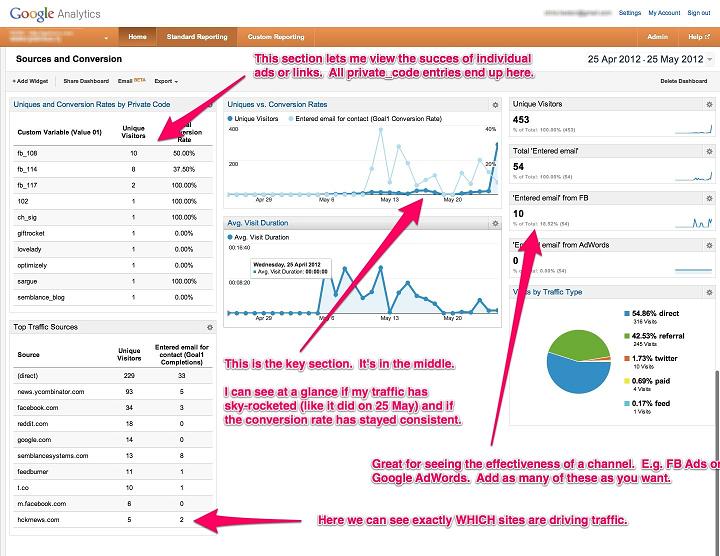This screenshot has height=556, width=720.
Task: Click the Avg. Visit Duration legend dot
Action: (230, 237)
